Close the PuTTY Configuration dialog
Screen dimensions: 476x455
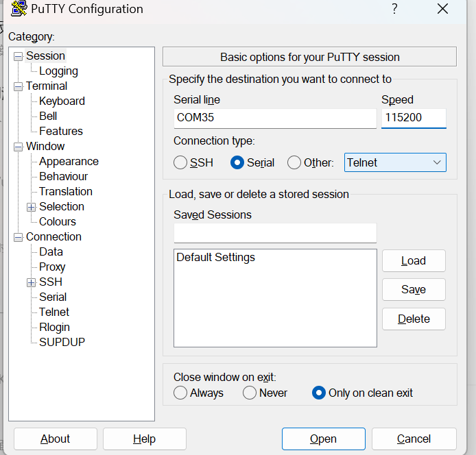tap(442, 9)
